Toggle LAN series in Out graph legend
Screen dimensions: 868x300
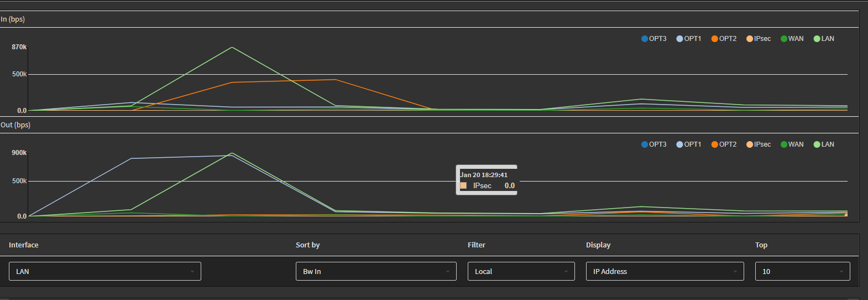click(824, 144)
